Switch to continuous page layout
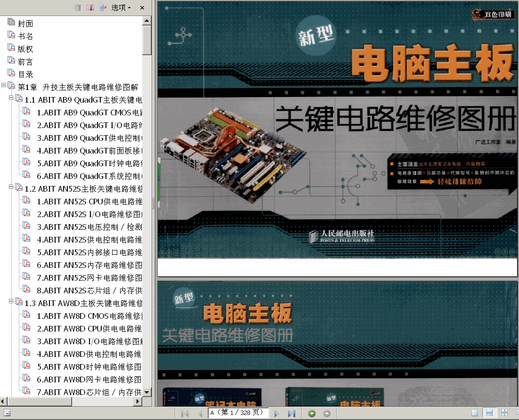Screen dimensions: 519x420 point(489,413)
